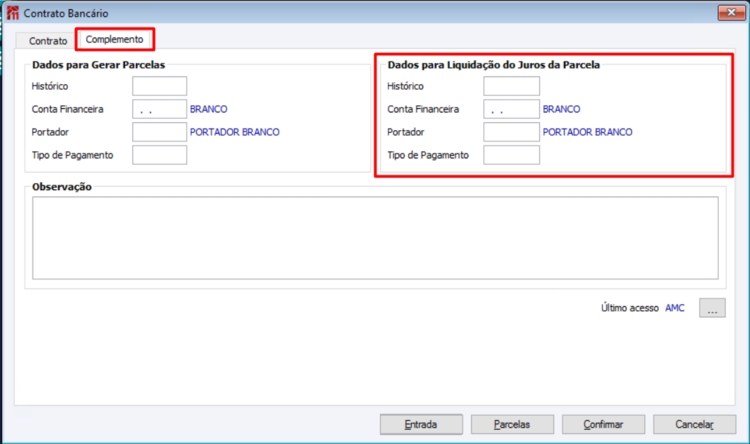Close the Contrato Bancário window
Image resolution: width=750 pixels, height=444 pixels.
click(x=731, y=13)
